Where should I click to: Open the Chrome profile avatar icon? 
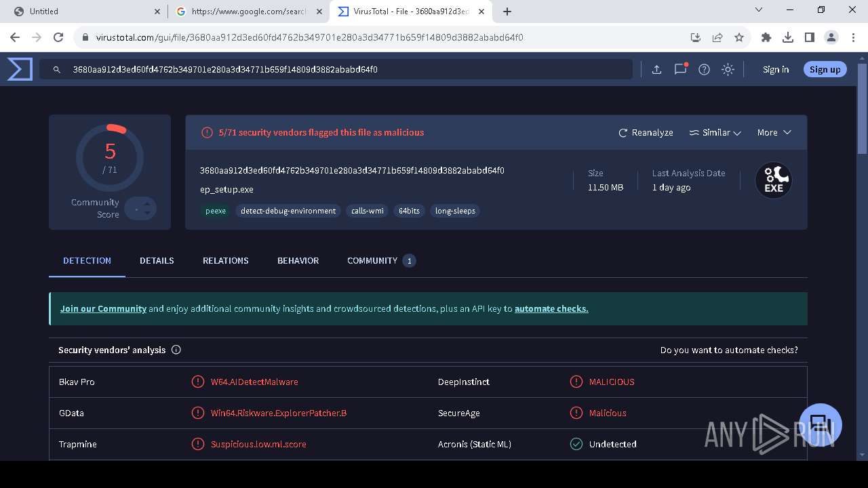tap(831, 37)
